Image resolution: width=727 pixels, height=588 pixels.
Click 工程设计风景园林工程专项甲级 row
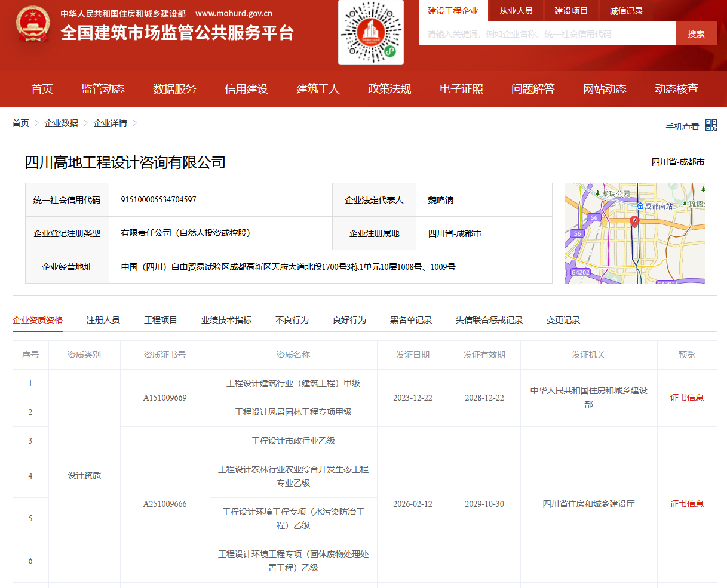[x=293, y=412]
